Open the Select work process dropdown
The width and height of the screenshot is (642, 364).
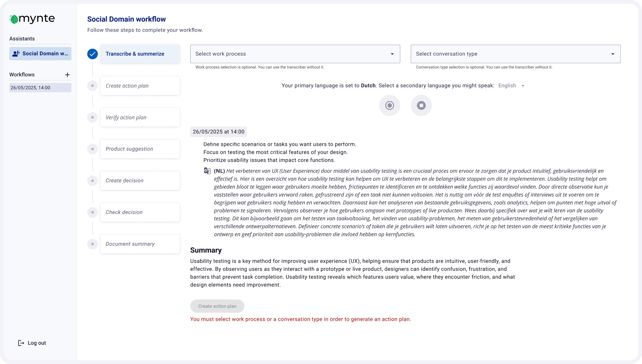tap(295, 54)
